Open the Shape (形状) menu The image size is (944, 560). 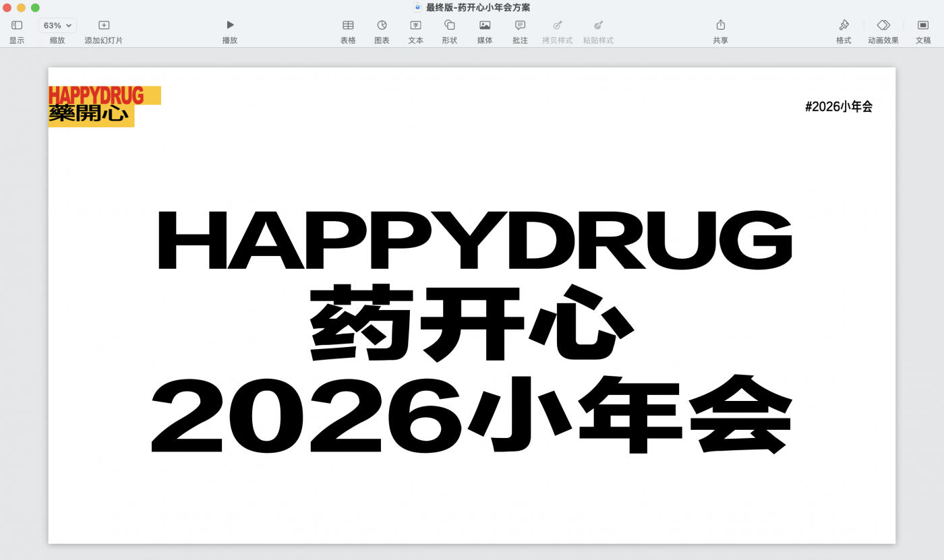click(449, 26)
